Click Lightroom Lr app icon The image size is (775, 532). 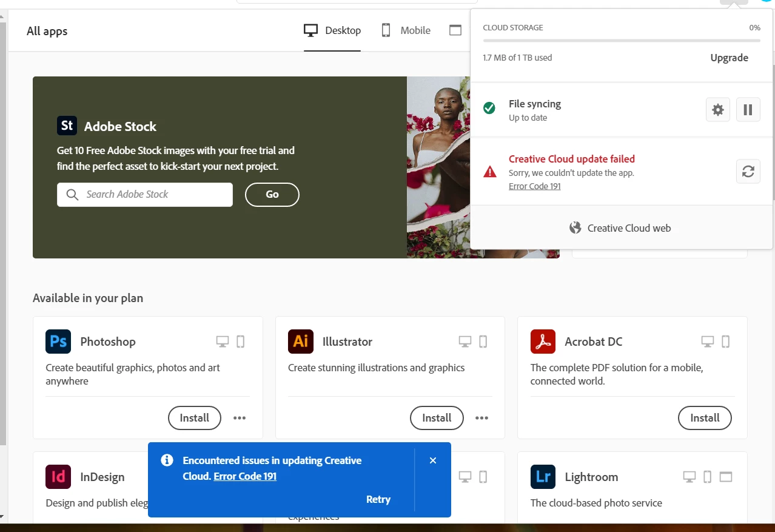[x=543, y=477]
